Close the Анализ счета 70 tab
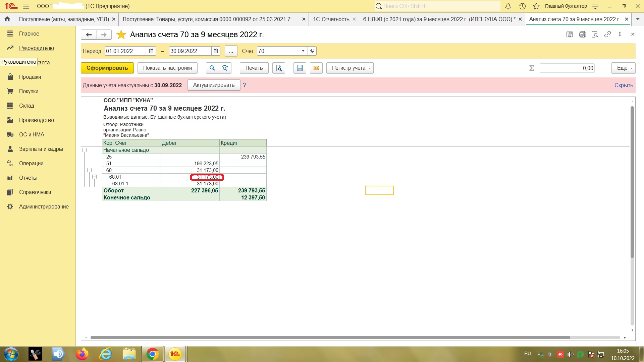This screenshot has height=362, width=644. (x=626, y=19)
